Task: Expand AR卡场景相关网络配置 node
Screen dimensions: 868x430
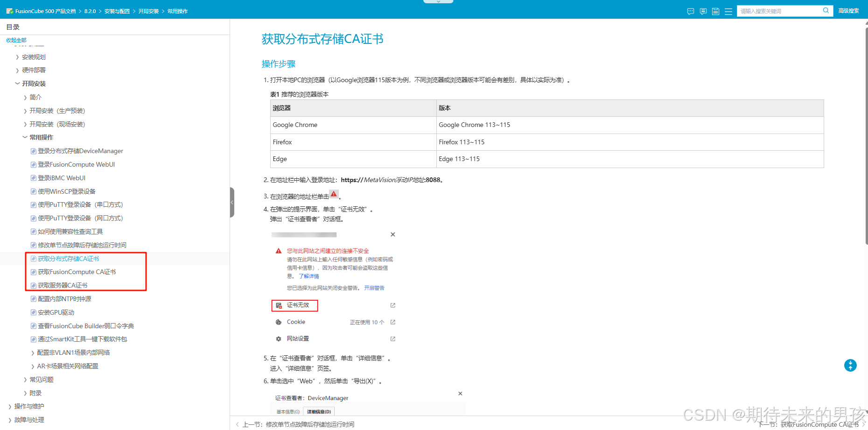Action: (x=32, y=367)
